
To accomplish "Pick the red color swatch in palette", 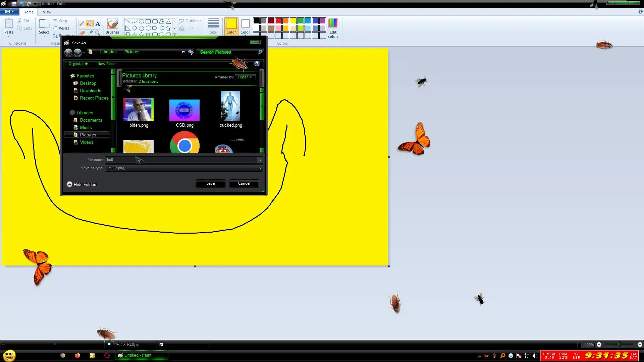I will (278, 21).
